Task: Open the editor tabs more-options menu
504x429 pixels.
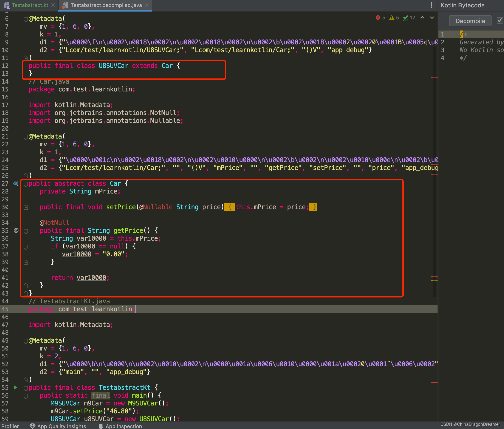Action: pos(431,5)
